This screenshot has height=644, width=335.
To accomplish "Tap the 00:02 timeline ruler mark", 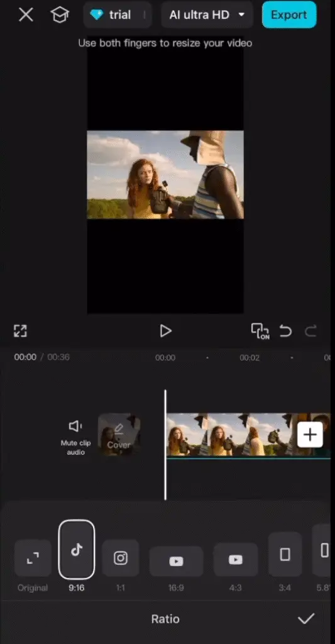I will (250, 358).
